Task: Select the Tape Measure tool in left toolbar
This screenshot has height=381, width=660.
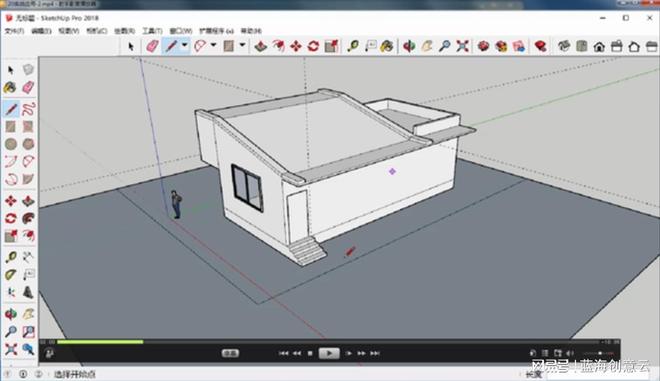Action: (x=11, y=257)
